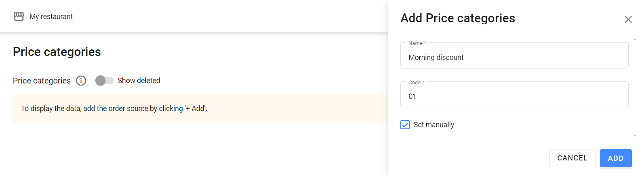Image resolution: width=644 pixels, height=175 pixels.
Task: Select the My restaurant label
Action: tap(51, 17)
